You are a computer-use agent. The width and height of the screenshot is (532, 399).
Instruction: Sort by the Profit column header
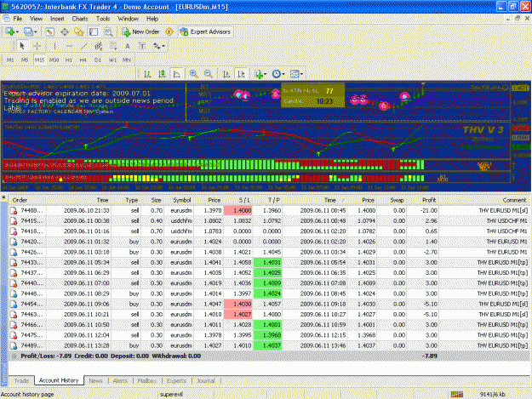click(429, 200)
